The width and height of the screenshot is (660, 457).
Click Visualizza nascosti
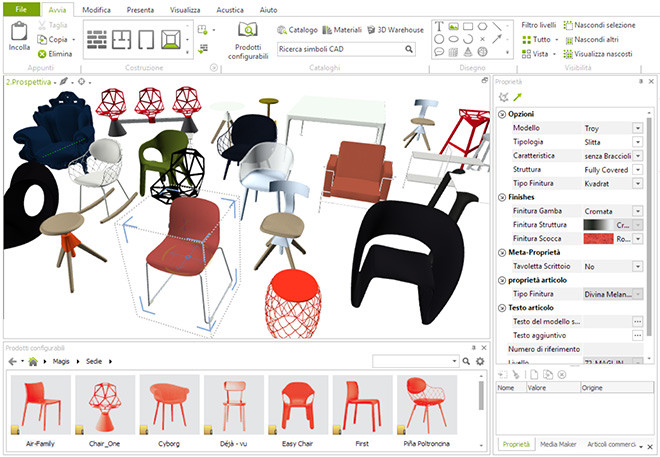click(598, 54)
